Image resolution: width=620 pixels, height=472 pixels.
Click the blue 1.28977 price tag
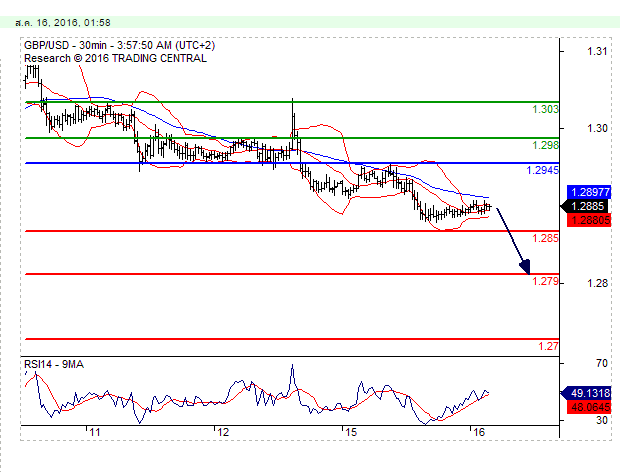(x=589, y=192)
